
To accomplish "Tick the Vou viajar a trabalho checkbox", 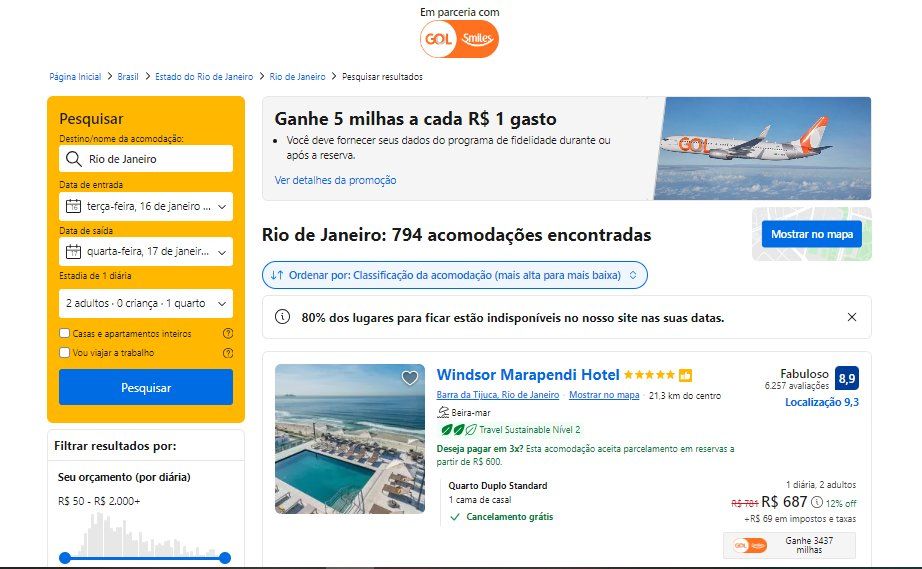I will (x=65, y=353).
